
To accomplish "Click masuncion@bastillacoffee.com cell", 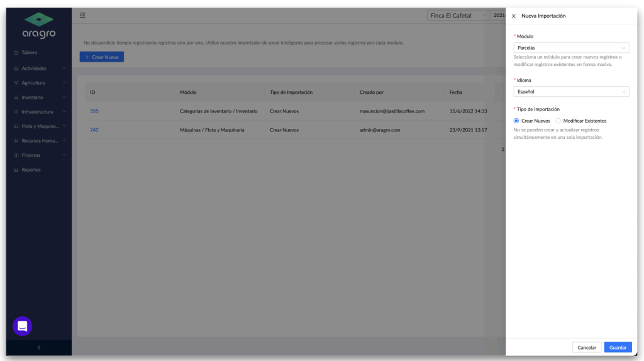I will tap(392, 111).
